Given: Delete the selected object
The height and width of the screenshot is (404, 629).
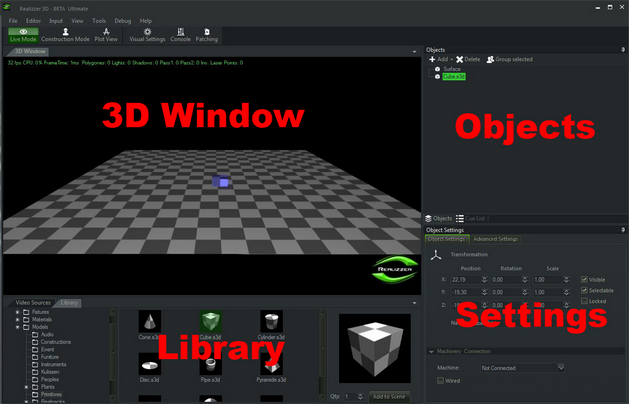Looking at the screenshot, I should tap(468, 59).
